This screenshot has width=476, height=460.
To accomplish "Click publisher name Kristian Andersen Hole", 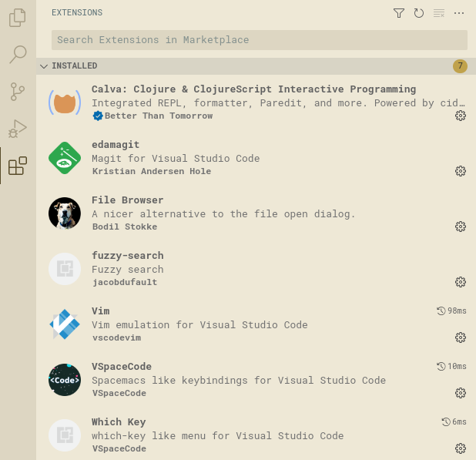I will point(152,171).
